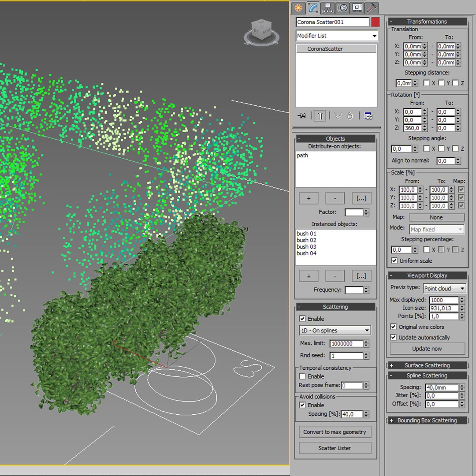Open the Utilities hammer tab
The image size is (476, 476).
click(371, 7)
